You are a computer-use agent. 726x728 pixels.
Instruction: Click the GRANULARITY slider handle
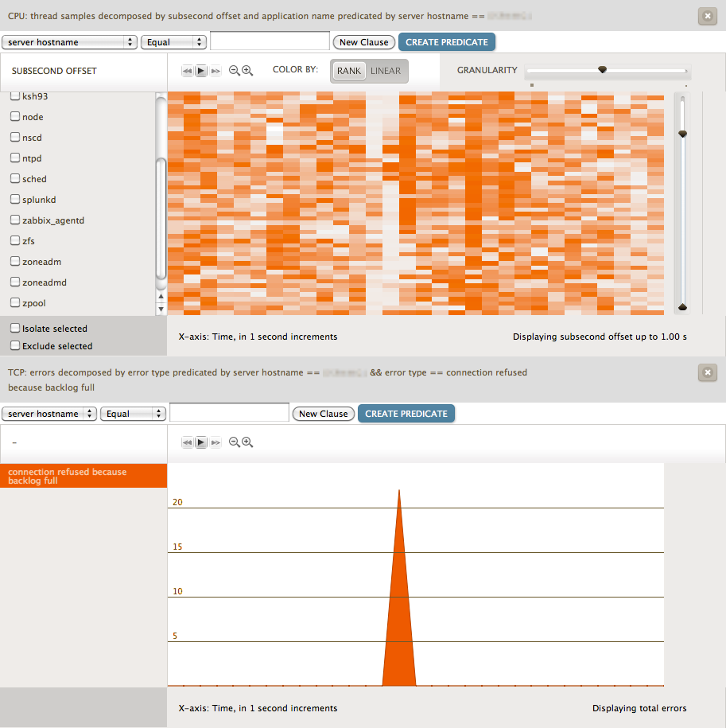(602, 70)
